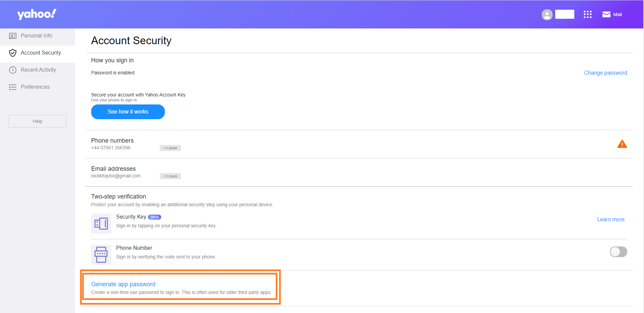644x313 pixels.
Task: Click the account name box beside avatar
Action: [565, 14]
